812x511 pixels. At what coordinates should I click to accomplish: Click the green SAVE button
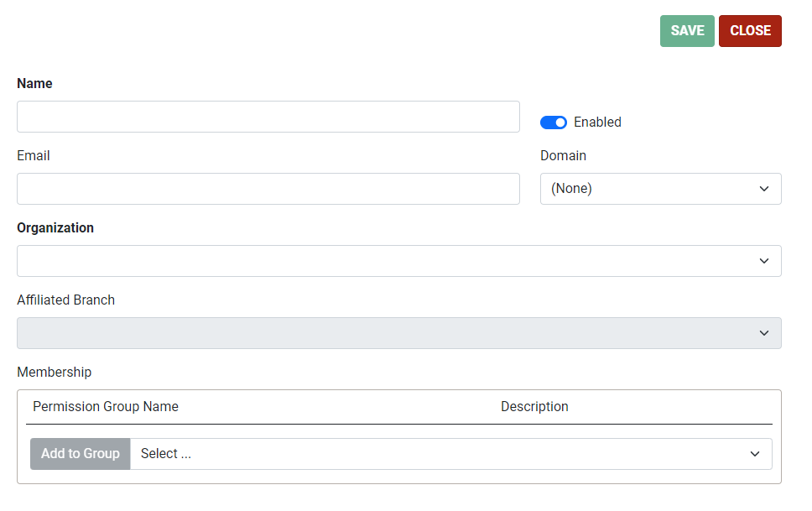point(687,31)
